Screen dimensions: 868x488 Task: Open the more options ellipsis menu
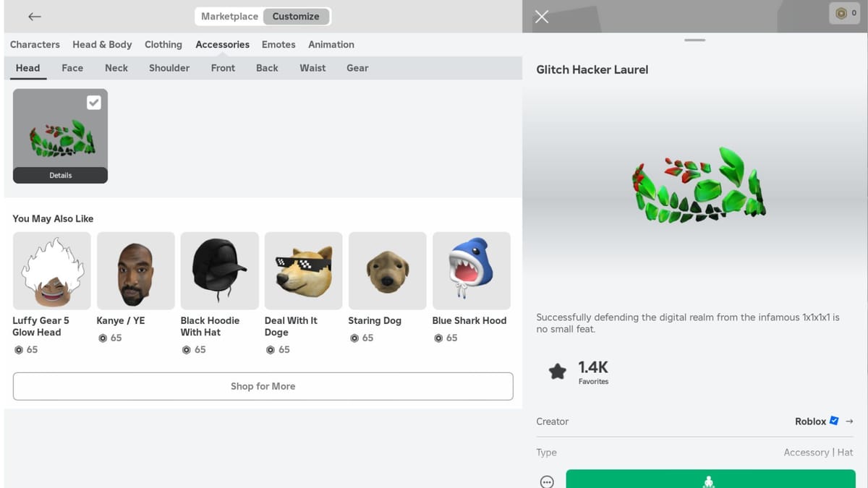coord(546,479)
